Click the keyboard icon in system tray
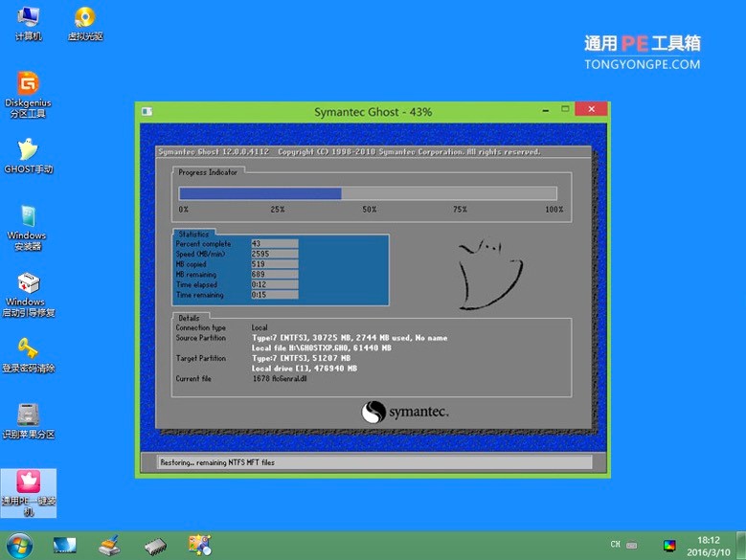Viewport: 746px width, 560px height. [x=632, y=545]
